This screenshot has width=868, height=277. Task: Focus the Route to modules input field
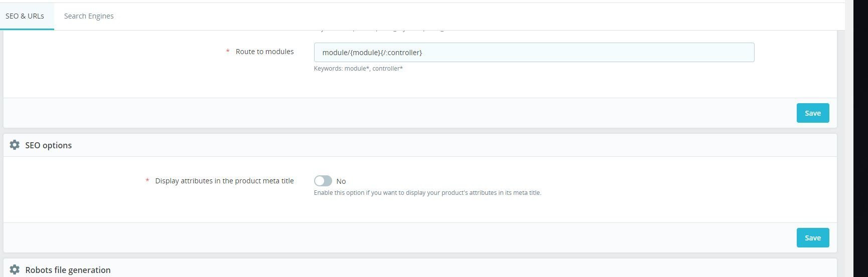pyautogui.click(x=533, y=53)
